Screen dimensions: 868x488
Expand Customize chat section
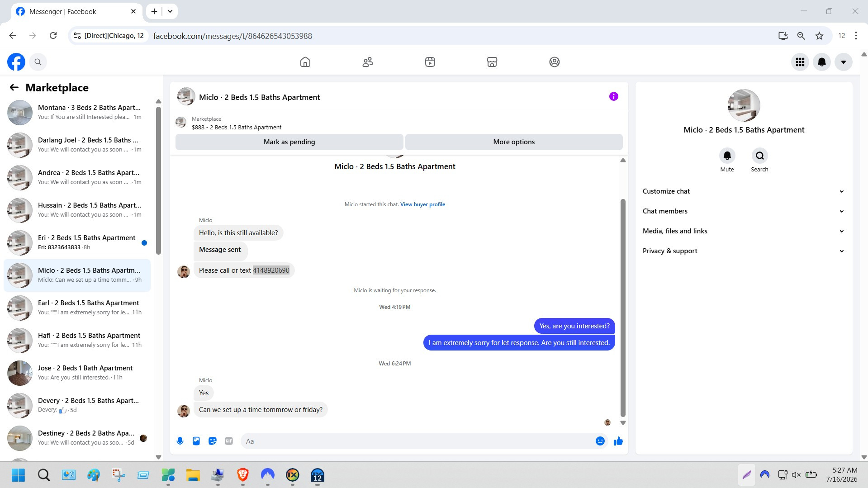pyautogui.click(x=744, y=191)
